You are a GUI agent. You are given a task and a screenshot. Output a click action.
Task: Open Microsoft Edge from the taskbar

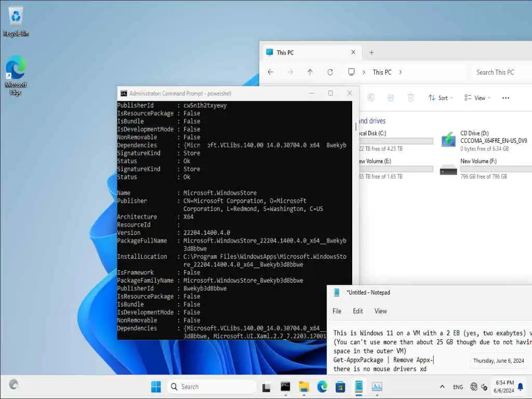coord(322,387)
